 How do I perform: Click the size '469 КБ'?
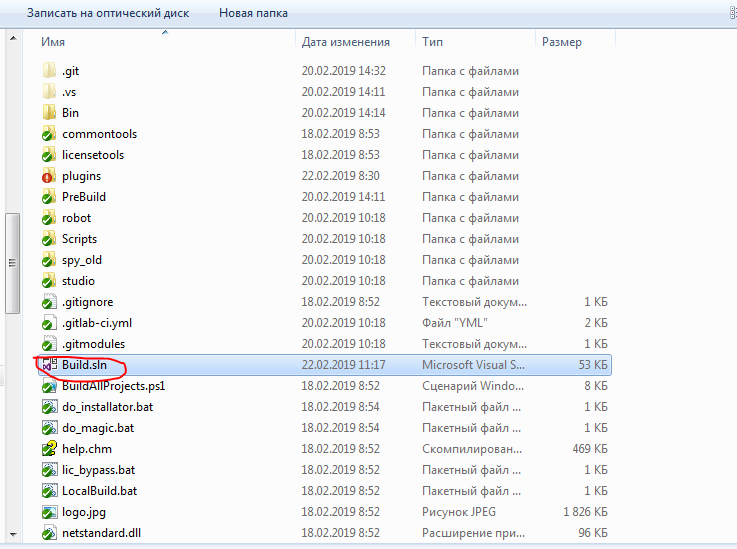click(590, 449)
